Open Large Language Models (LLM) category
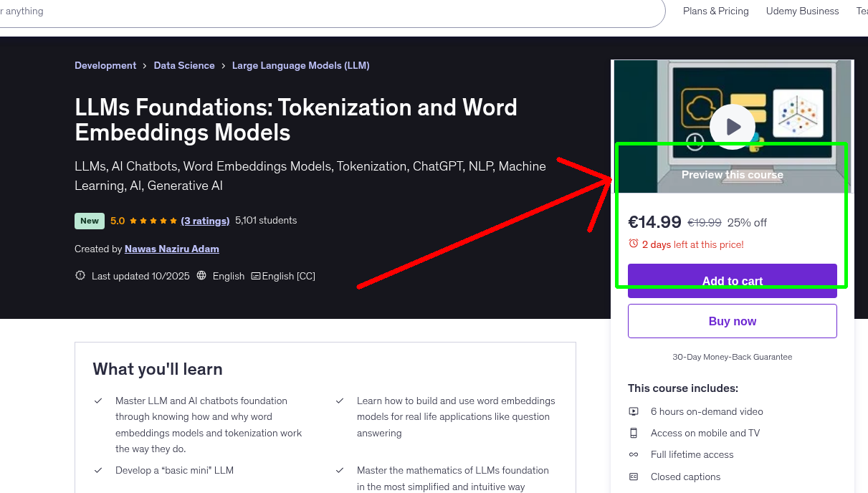 click(x=300, y=65)
